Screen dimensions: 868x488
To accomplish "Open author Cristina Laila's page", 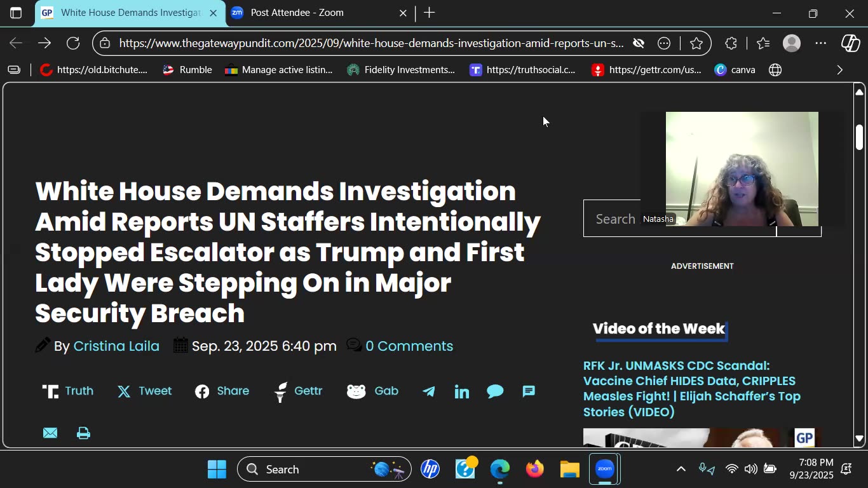I will (x=116, y=346).
